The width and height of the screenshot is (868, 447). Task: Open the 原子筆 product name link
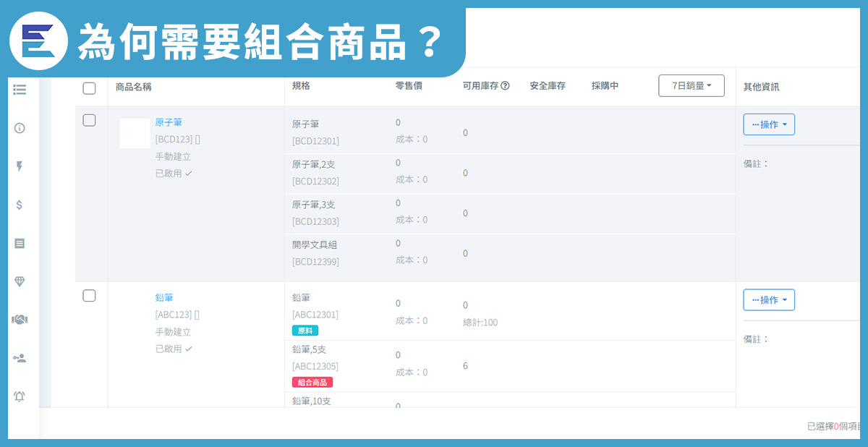(x=169, y=122)
